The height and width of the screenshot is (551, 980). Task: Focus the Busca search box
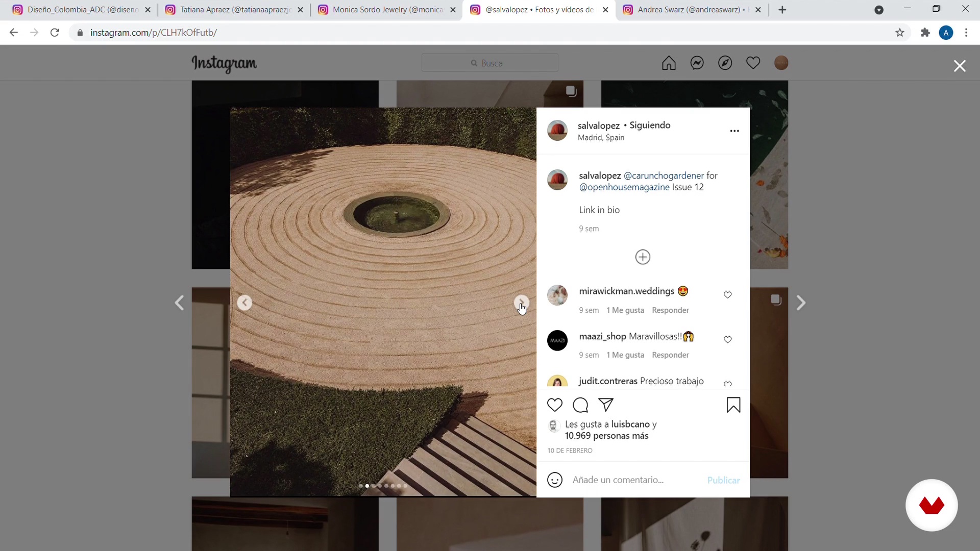(489, 63)
